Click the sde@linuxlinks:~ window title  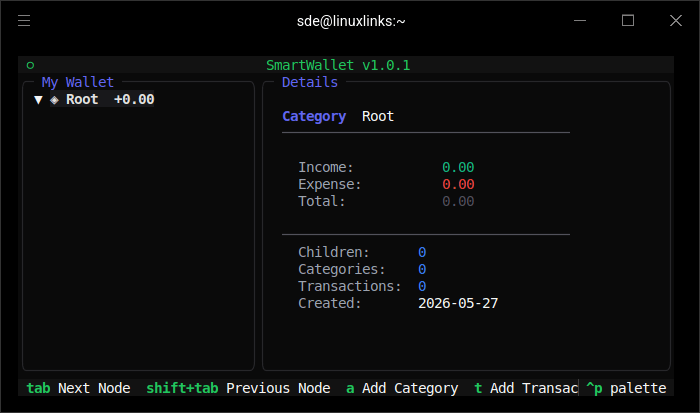pos(351,21)
